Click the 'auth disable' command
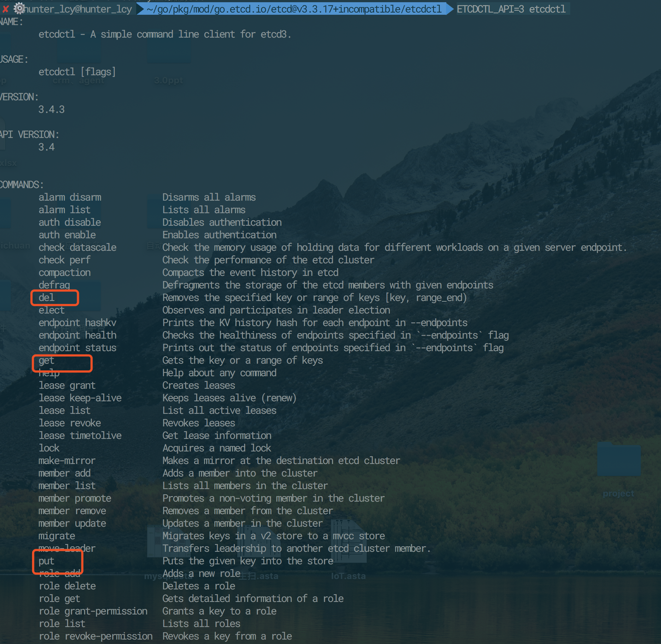This screenshot has height=644, width=661. coord(70,222)
